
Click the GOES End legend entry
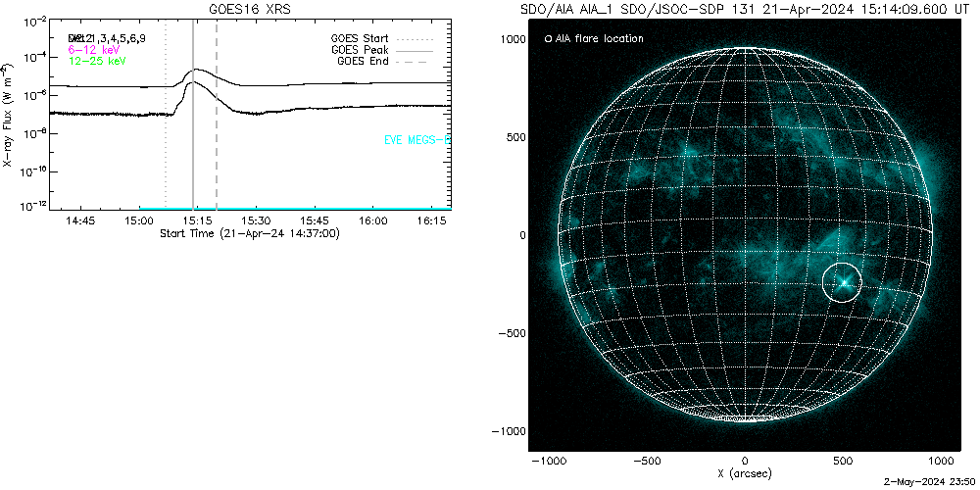[x=385, y=61]
